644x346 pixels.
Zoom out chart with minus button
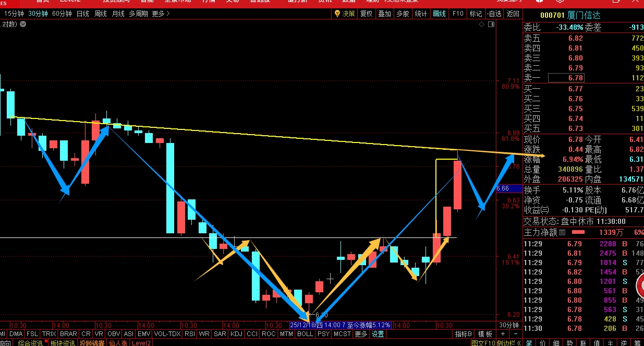(x=515, y=333)
